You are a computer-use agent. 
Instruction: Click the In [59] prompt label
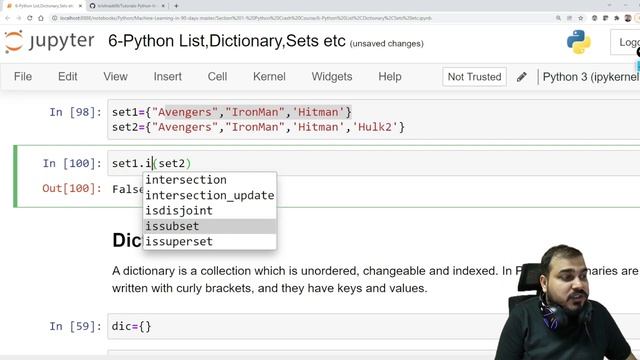(x=76, y=327)
